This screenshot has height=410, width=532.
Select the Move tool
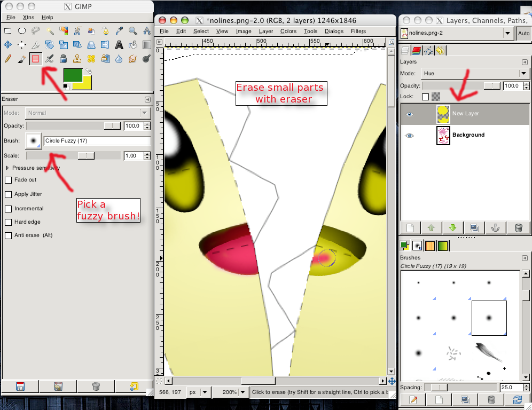click(8, 45)
